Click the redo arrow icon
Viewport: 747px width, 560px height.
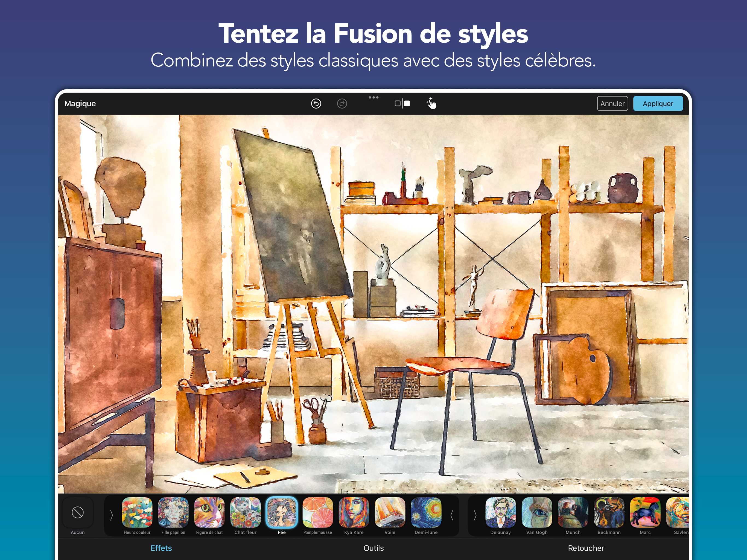click(342, 103)
